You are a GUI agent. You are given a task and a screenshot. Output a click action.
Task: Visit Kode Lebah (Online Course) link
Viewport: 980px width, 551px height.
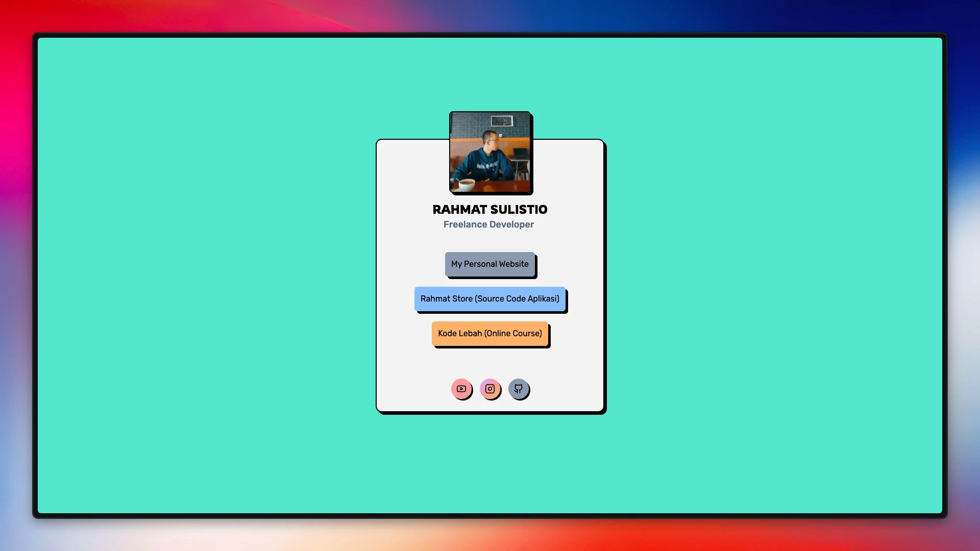[489, 334]
